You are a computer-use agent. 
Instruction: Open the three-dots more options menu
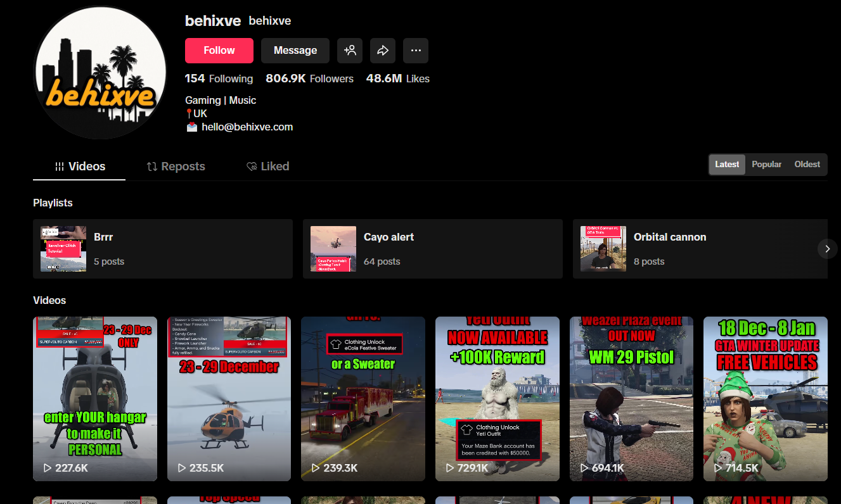pos(416,51)
